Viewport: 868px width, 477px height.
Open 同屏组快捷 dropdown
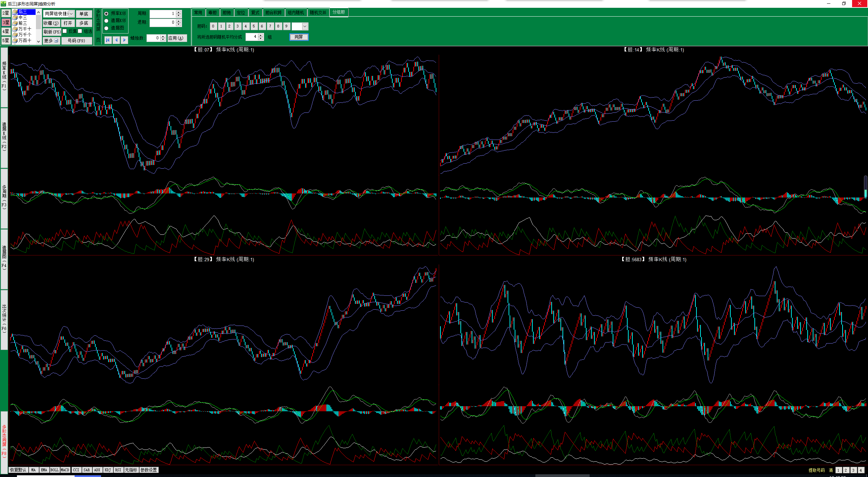[71, 14]
